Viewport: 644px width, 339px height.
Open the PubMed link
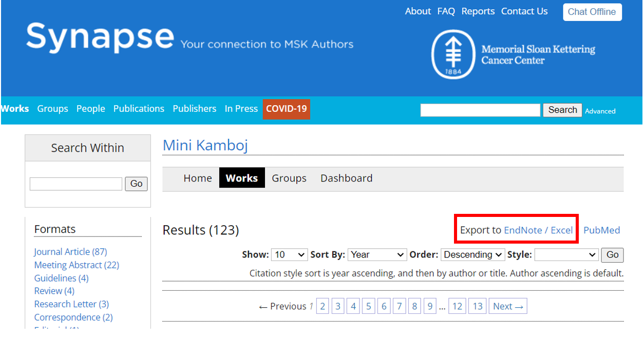(x=601, y=230)
